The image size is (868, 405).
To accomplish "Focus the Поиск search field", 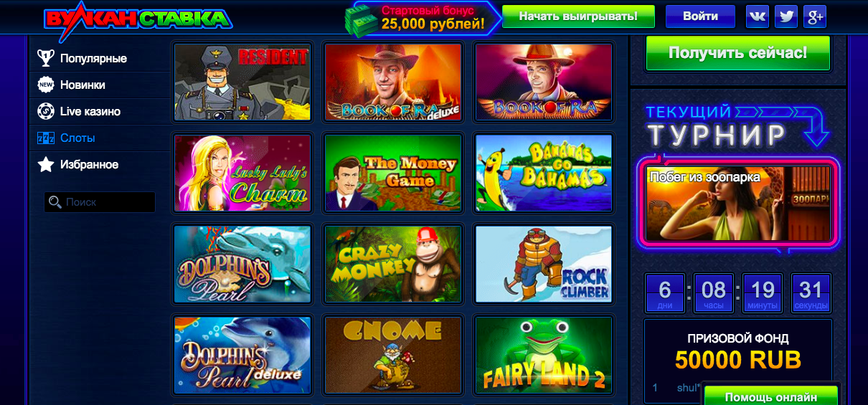I will tap(100, 202).
